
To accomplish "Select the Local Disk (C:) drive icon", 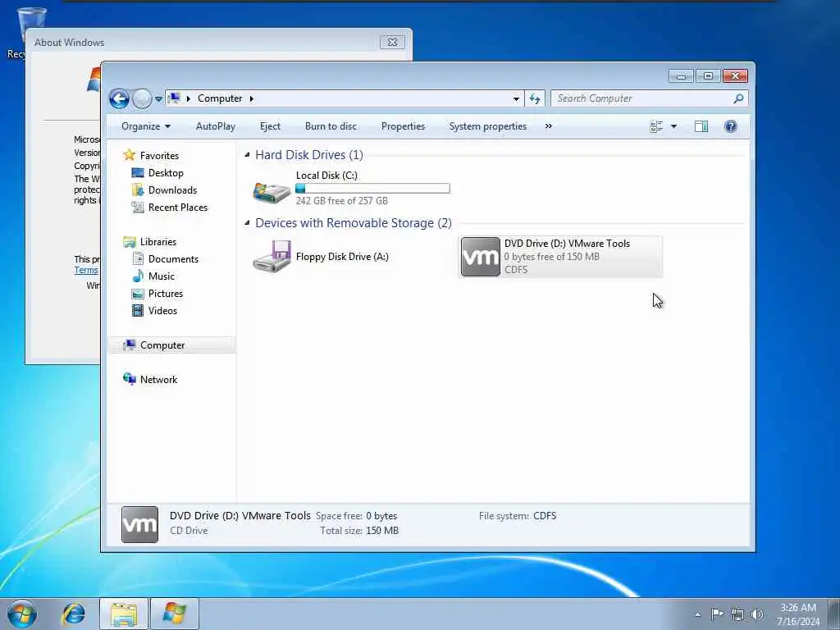I will tap(272, 191).
